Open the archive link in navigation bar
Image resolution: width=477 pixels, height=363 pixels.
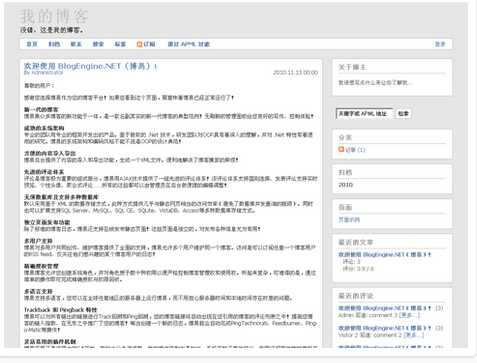coord(54,44)
